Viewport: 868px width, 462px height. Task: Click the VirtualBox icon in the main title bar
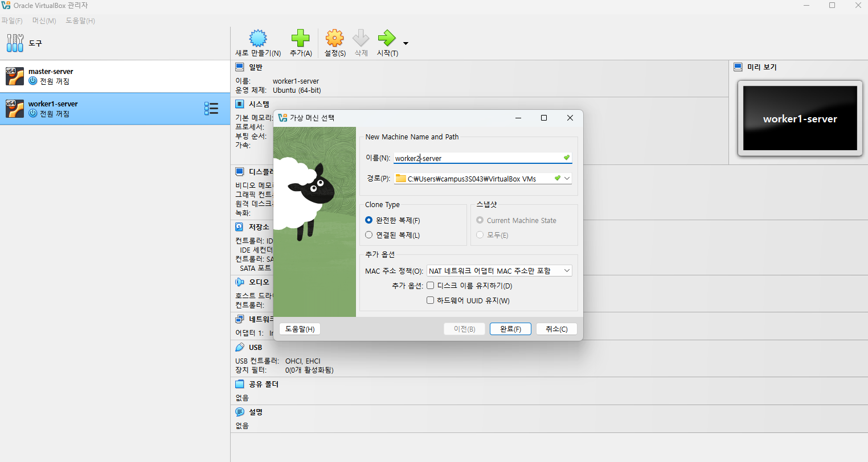tap(6, 5)
